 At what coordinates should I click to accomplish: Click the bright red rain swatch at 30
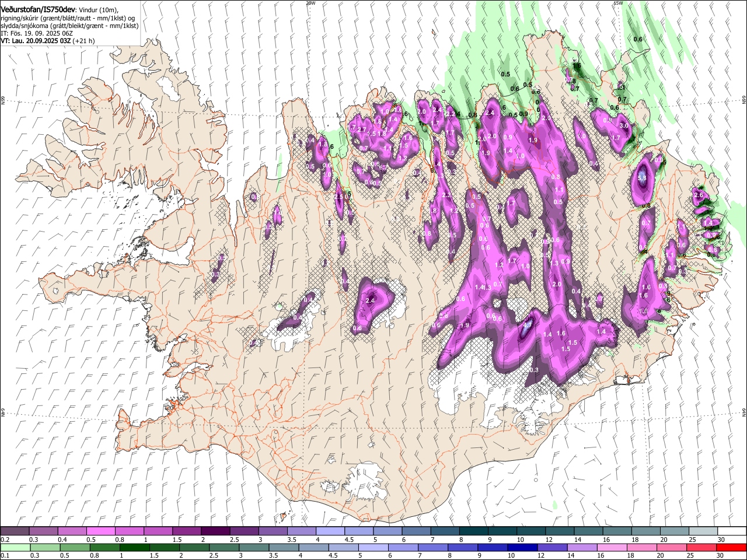pos(730,547)
